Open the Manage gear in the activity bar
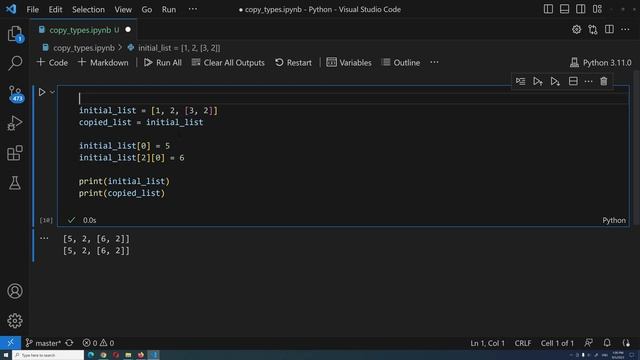This screenshot has height=360, width=640. click(x=15, y=321)
